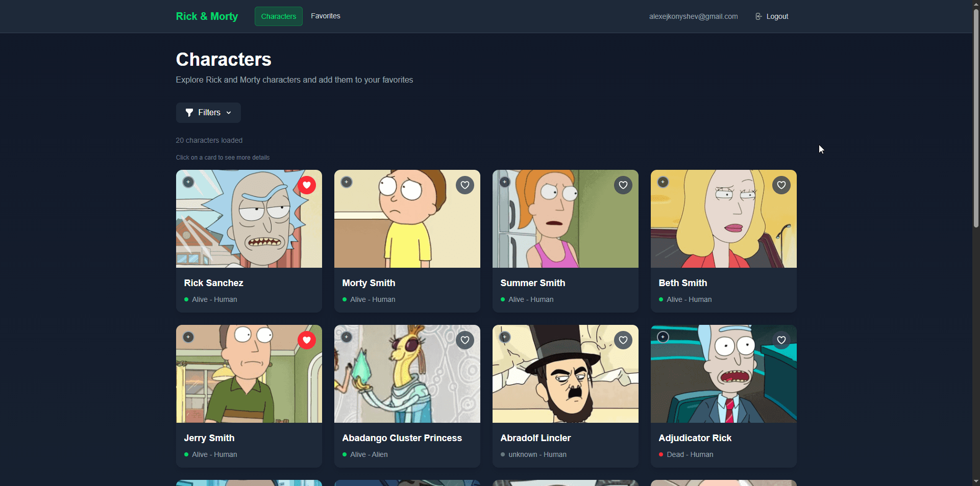980x486 pixels.
Task: Favorite Abadango Cluster Princess with heart
Action: tap(465, 340)
